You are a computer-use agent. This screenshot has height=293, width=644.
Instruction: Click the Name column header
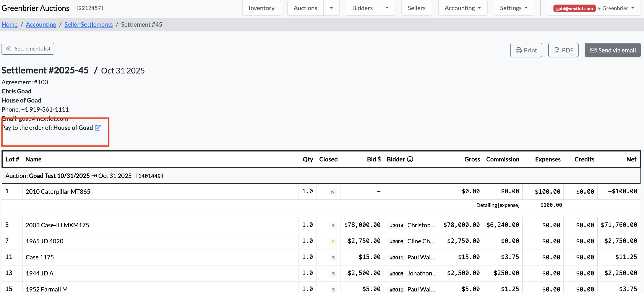click(x=33, y=159)
